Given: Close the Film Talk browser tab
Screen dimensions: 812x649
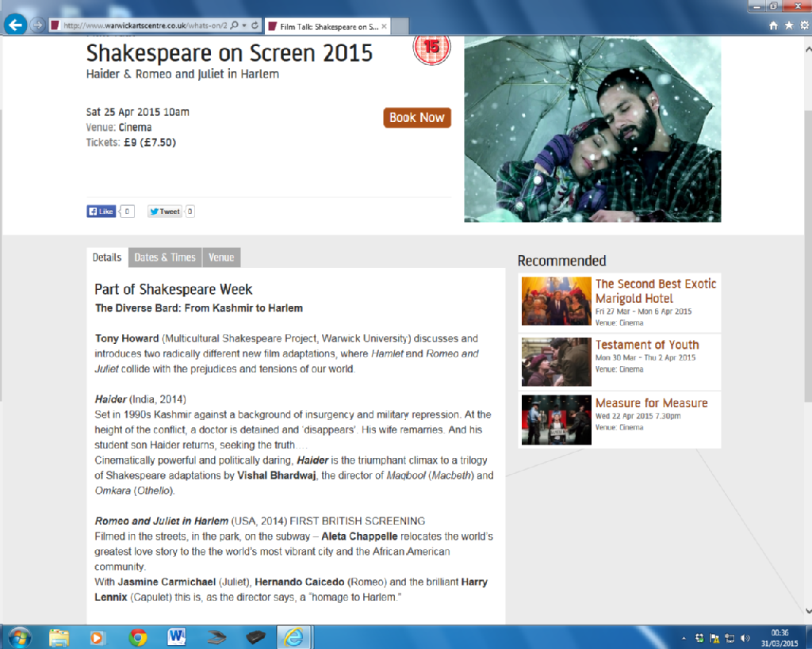Looking at the screenshot, I should (x=385, y=26).
